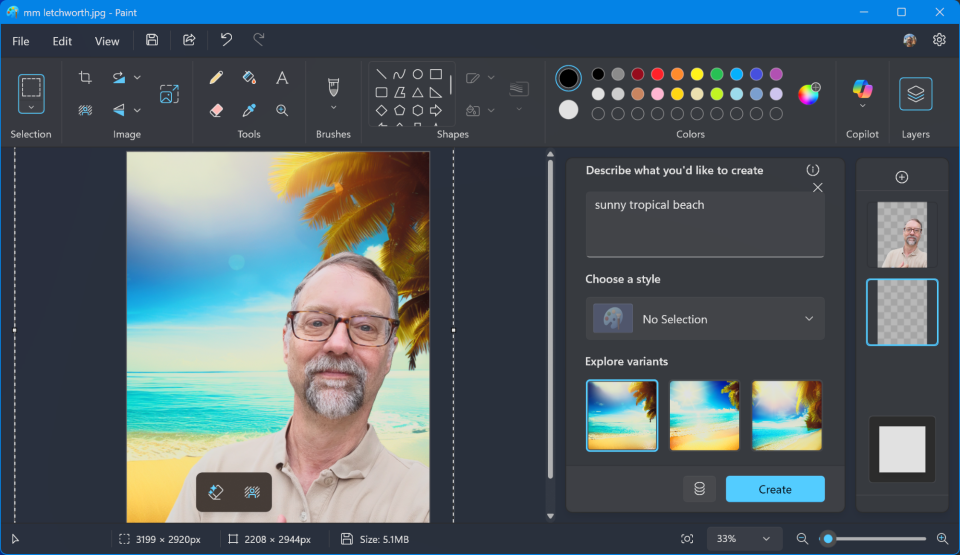
Task: Open the View menu
Action: pyautogui.click(x=107, y=41)
